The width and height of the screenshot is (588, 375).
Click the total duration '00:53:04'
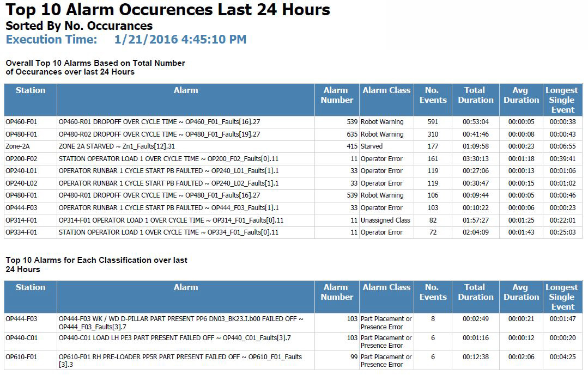coord(476,122)
